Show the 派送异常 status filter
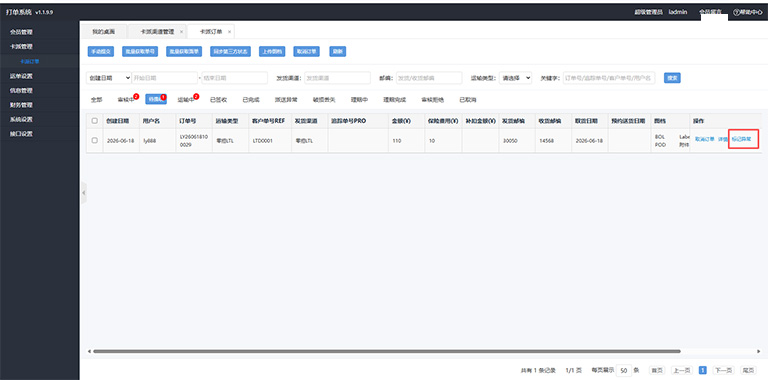 [x=286, y=100]
